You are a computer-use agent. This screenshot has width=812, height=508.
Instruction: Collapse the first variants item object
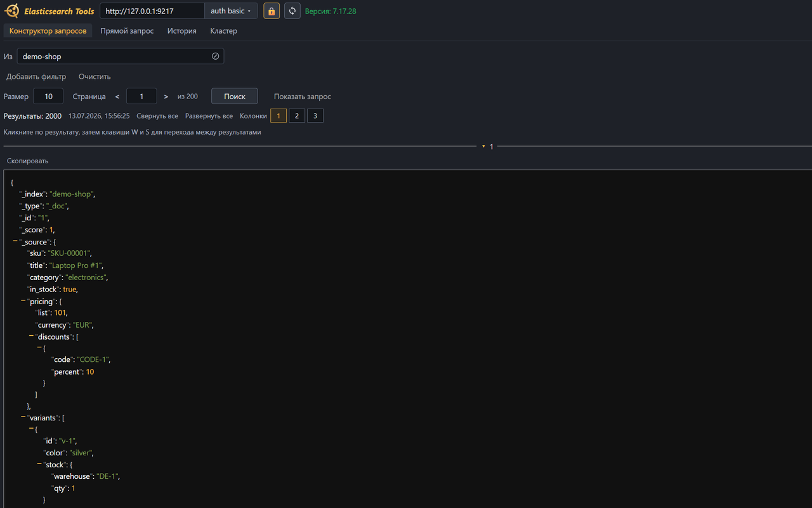coord(31,429)
